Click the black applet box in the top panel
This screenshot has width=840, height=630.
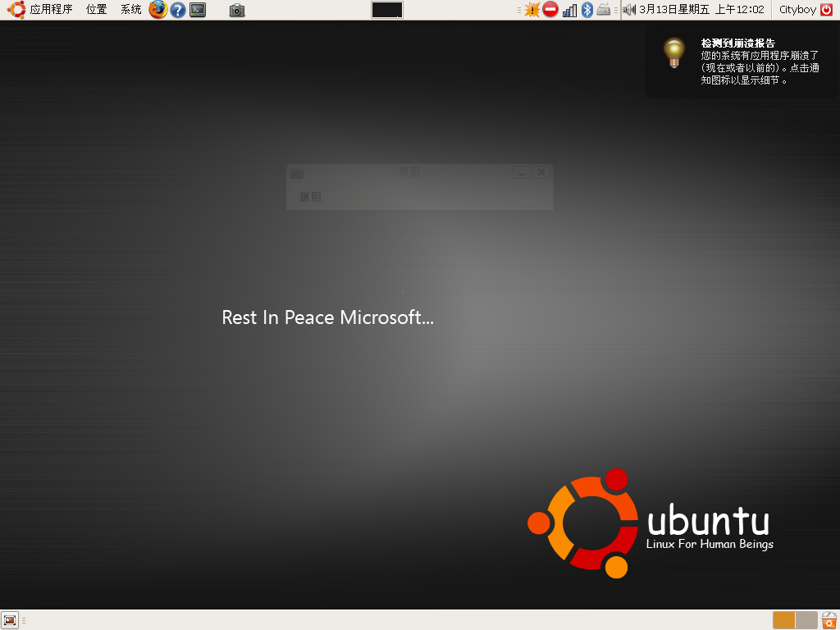coord(387,10)
